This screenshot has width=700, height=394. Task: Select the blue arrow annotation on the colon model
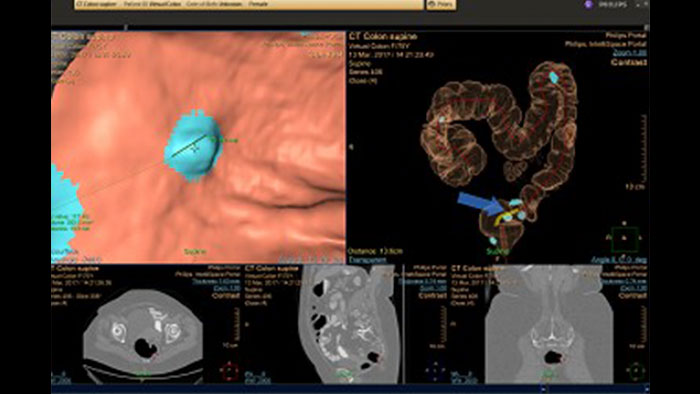[x=480, y=203]
